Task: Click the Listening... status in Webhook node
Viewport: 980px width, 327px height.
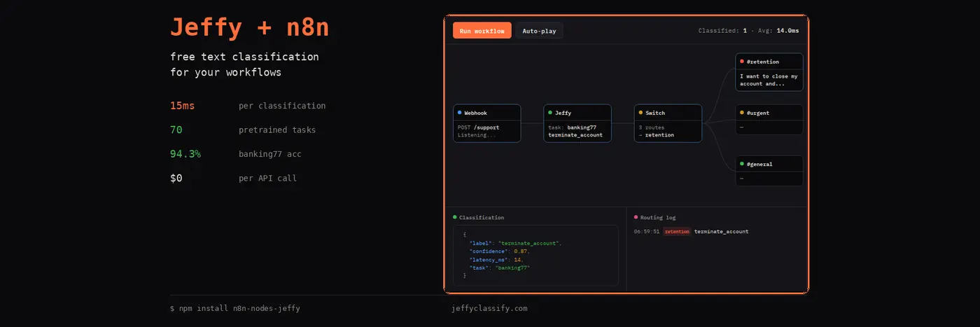Action: click(476, 135)
